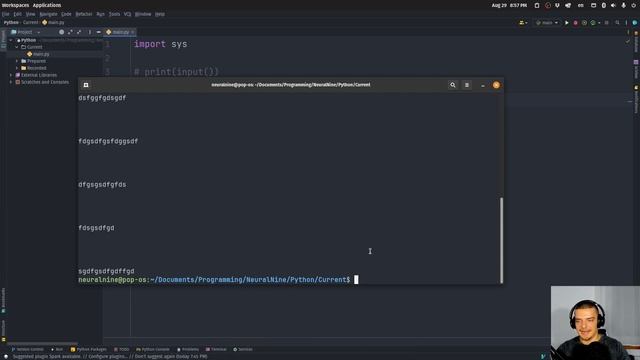This screenshot has width=640, height=360.
Task: Open the Tools menu
Action: pos(115,14)
